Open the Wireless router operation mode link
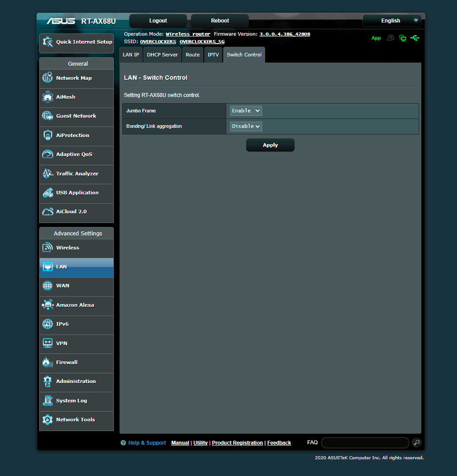Screen dimensions: 457x476 188,34
